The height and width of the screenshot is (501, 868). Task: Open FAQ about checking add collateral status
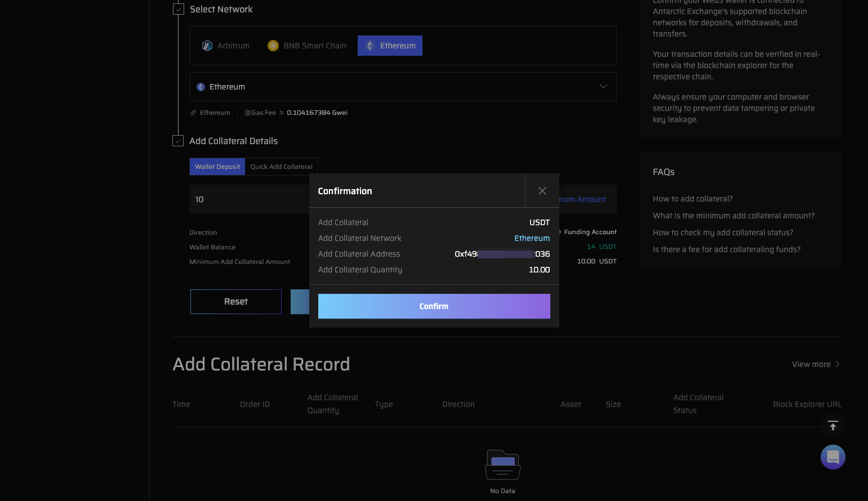[x=723, y=232]
